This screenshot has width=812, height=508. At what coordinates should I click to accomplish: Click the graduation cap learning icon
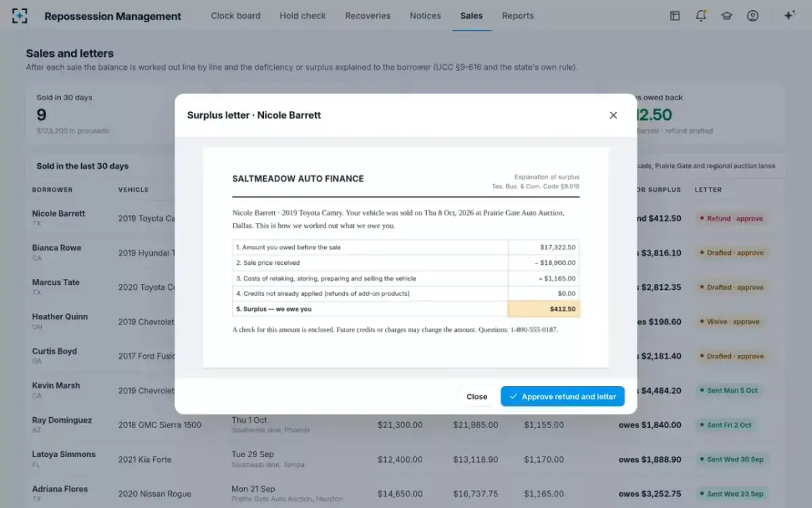point(727,16)
